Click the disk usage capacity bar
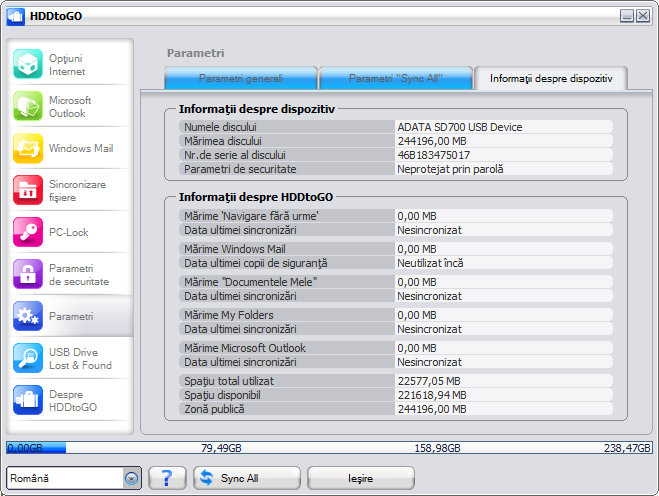Screen dimensions: 659x496 tap(329, 448)
